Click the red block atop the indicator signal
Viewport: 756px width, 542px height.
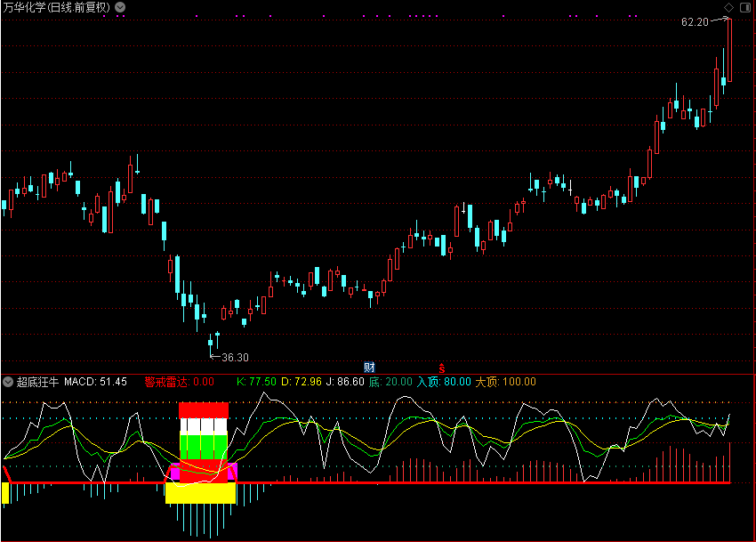204,410
